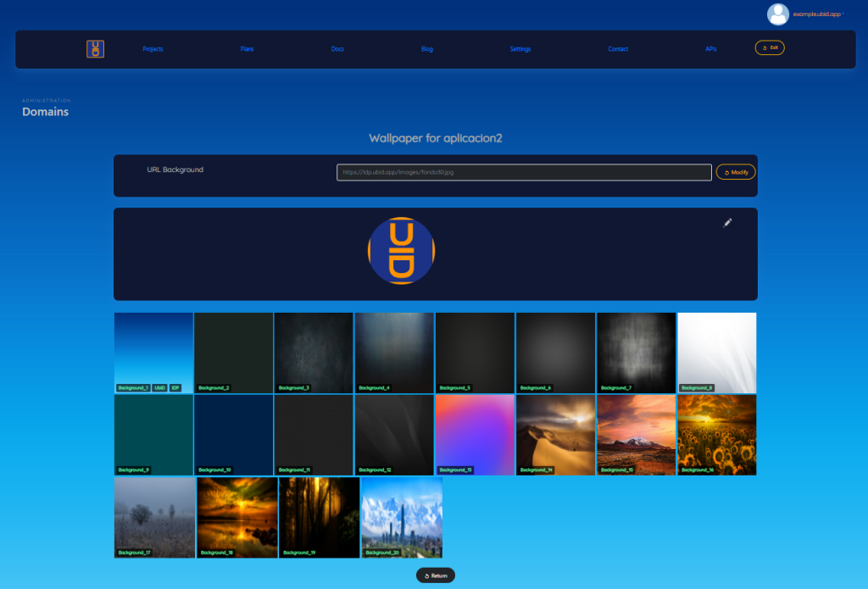Select the Background_16 sunflower field wallpaper
Image resolution: width=868 pixels, height=589 pixels.
pyautogui.click(x=716, y=435)
